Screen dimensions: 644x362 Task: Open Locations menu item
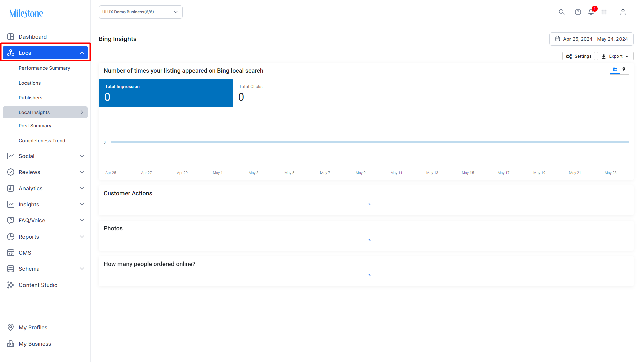tap(30, 83)
